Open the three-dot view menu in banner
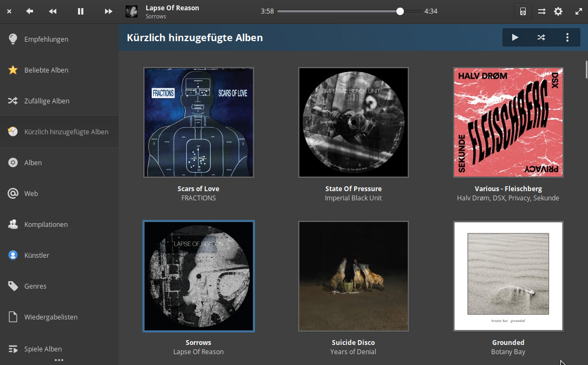The height and width of the screenshot is (365, 588). point(567,37)
